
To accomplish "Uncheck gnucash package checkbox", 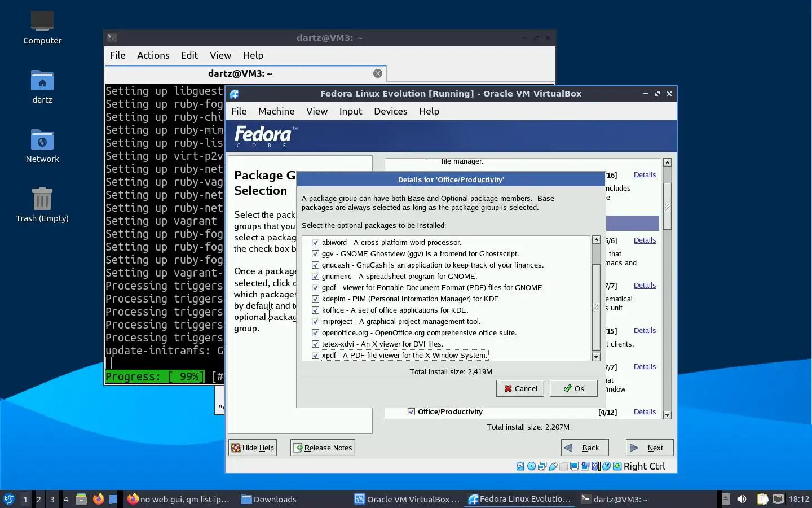I will tap(316, 265).
